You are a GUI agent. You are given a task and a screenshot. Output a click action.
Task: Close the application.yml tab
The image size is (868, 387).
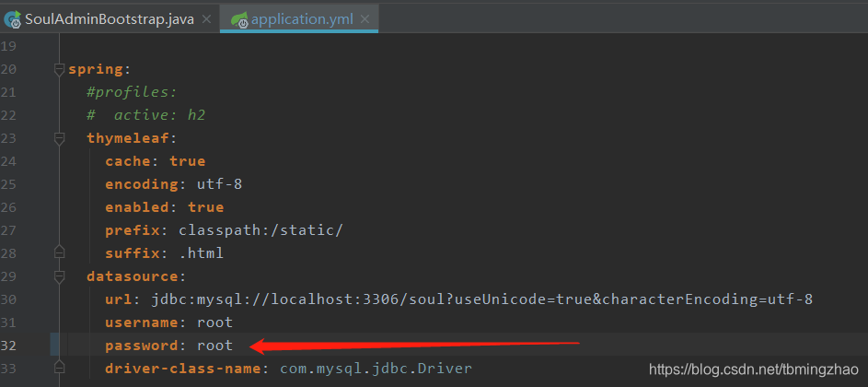[x=365, y=19]
